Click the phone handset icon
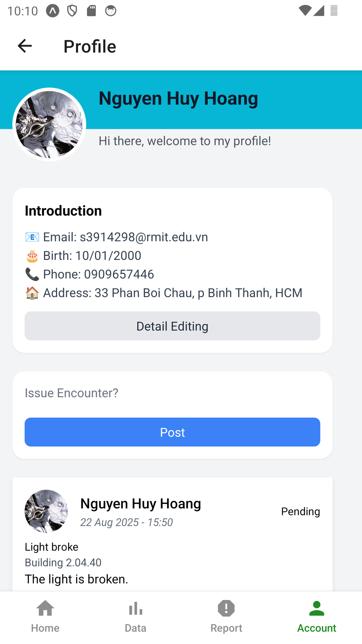The width and height of the screenshot is (362, 644). (32, 274)
